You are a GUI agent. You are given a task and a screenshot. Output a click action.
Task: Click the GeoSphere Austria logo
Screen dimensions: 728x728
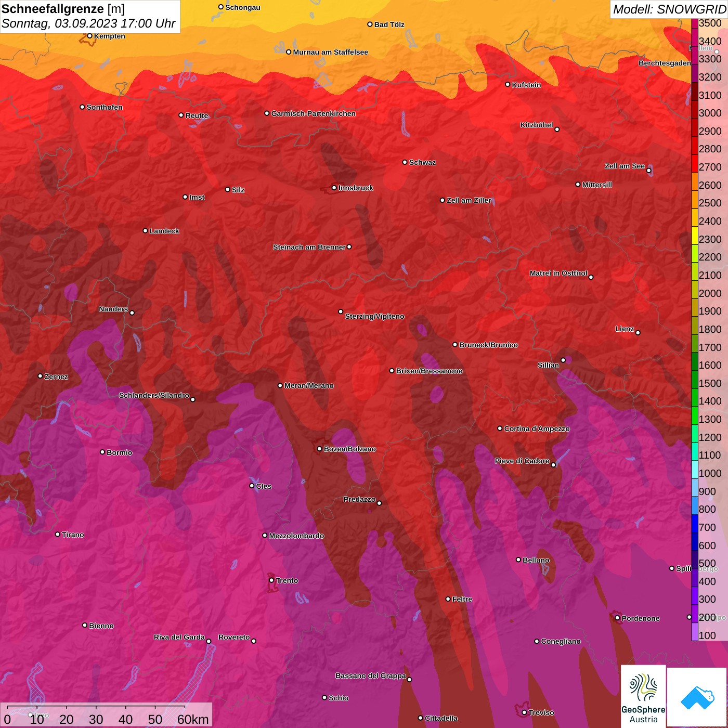tap(643, 695)
